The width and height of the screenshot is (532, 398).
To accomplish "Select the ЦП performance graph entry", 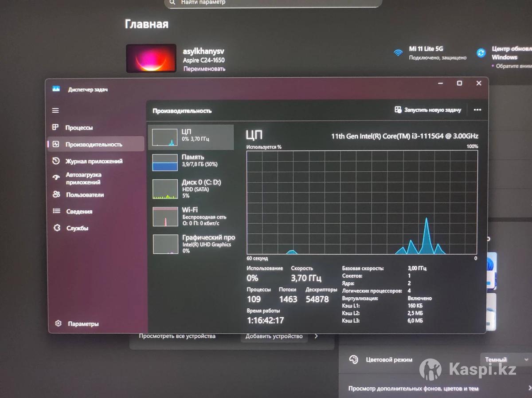I will pyautogui.click(x=191, y=137).
